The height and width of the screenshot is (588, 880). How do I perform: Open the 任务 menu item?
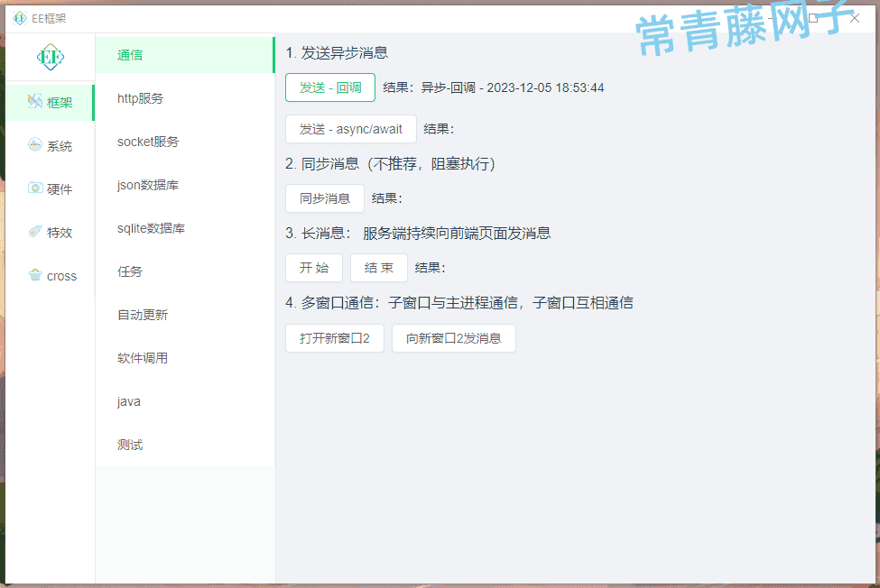185,271
